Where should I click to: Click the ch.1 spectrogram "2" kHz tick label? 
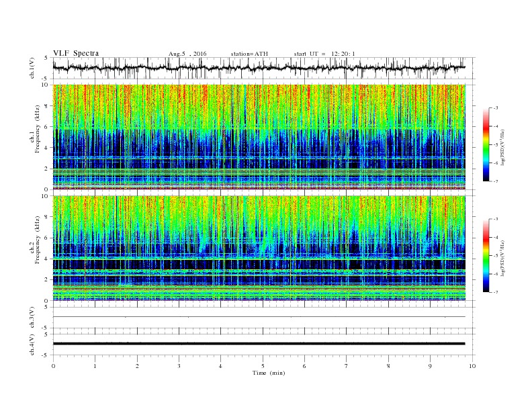pyautogui.click(x=46, y=169)
